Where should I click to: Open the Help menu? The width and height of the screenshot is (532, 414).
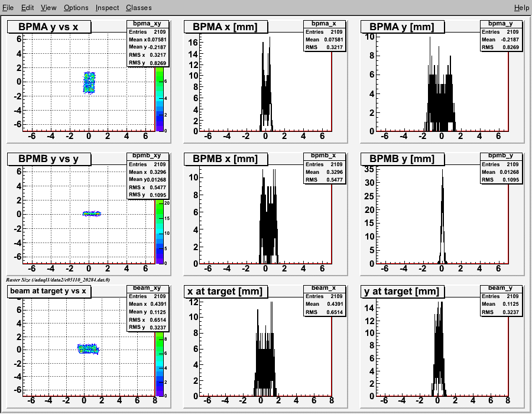(x=521, y=8)
